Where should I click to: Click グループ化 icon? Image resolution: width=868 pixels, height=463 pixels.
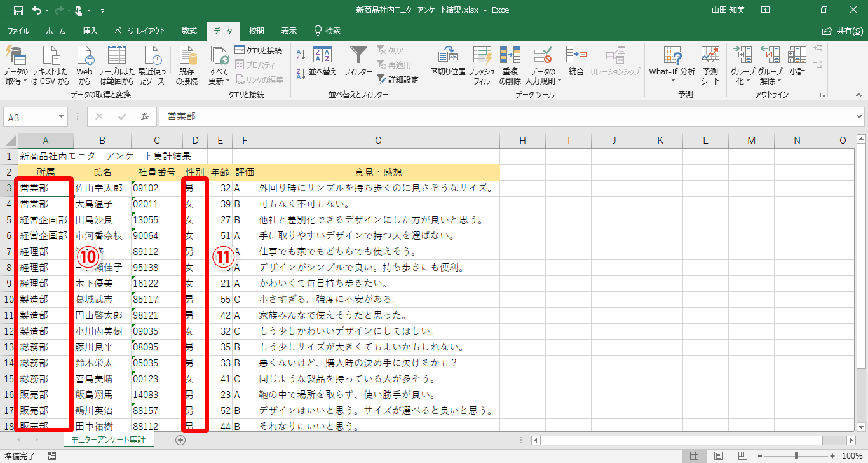click(x=742, y=55)
